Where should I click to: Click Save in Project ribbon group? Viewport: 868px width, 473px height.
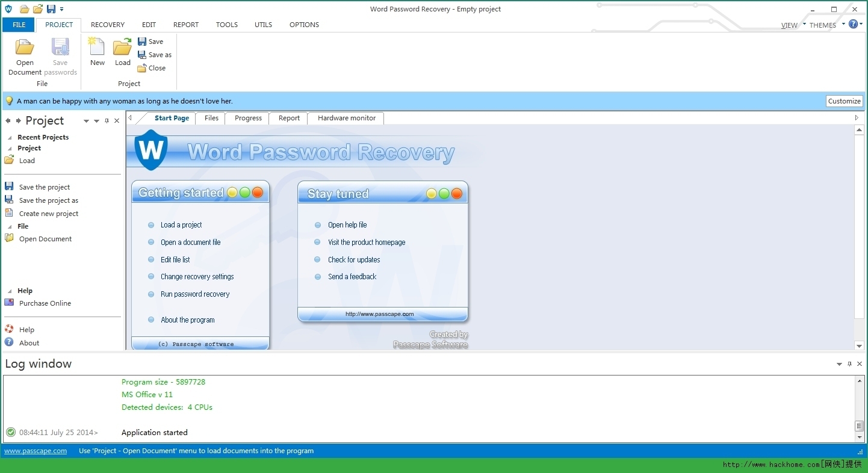150,42
